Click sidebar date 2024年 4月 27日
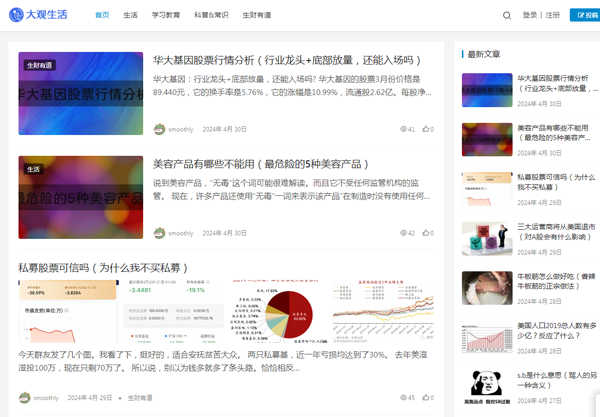Viewport: 600px width, 417px height. pyautogui.click(x=540, y=401)
